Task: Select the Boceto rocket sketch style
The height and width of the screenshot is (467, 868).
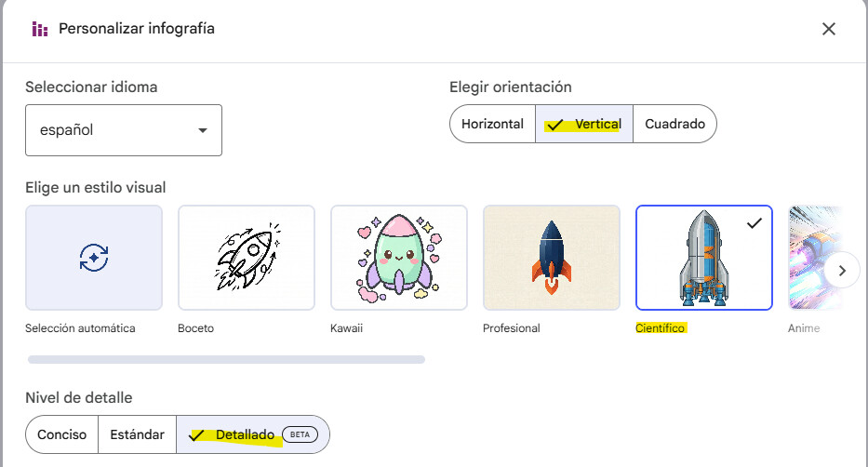Action: click(x=247, y=258)
